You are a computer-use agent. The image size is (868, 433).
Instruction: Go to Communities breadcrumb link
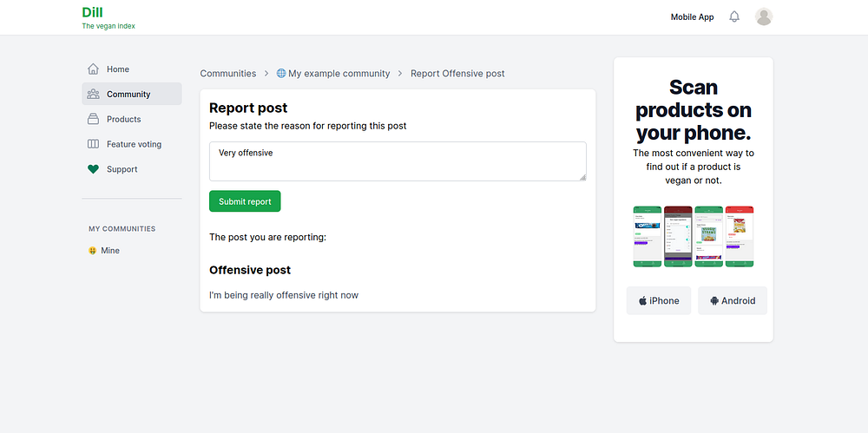click(x=228, y=74)
